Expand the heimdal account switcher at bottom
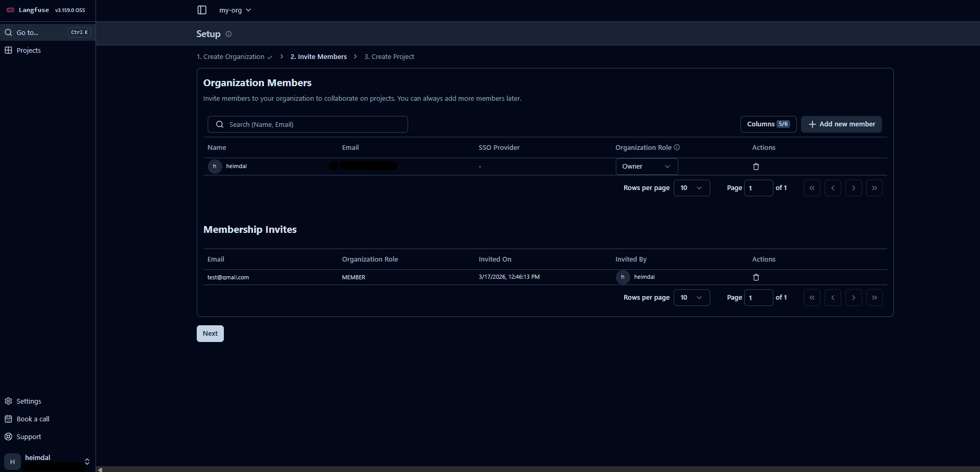The height and width of the screenshot is (472, 980). click(87, 461)
